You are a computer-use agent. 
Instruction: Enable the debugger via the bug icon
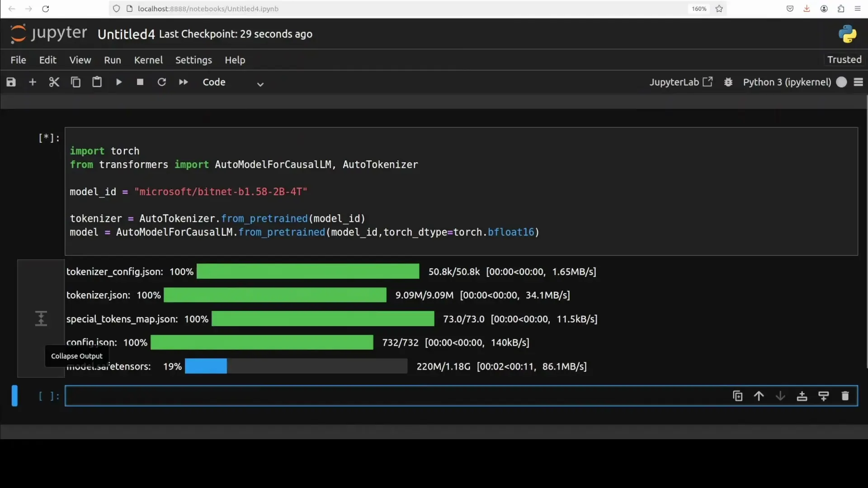[x=728, y=82]
